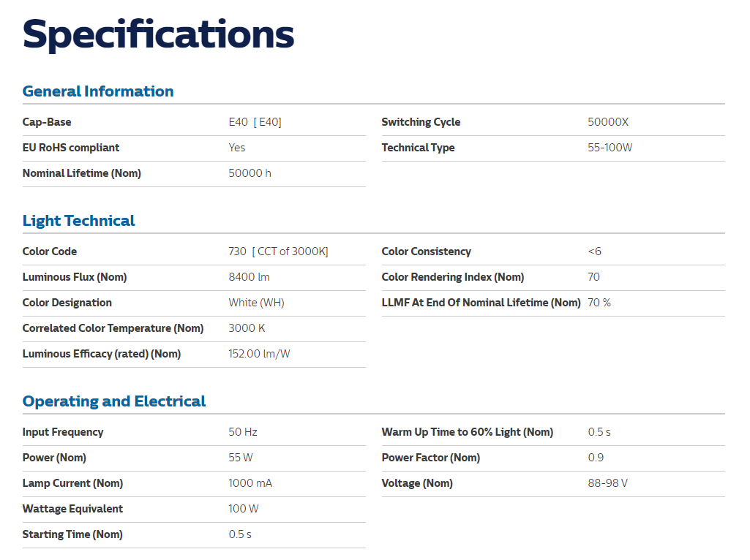Click the Specifications page title
This screenshot has height=560, width=750.
coord(158,34)
